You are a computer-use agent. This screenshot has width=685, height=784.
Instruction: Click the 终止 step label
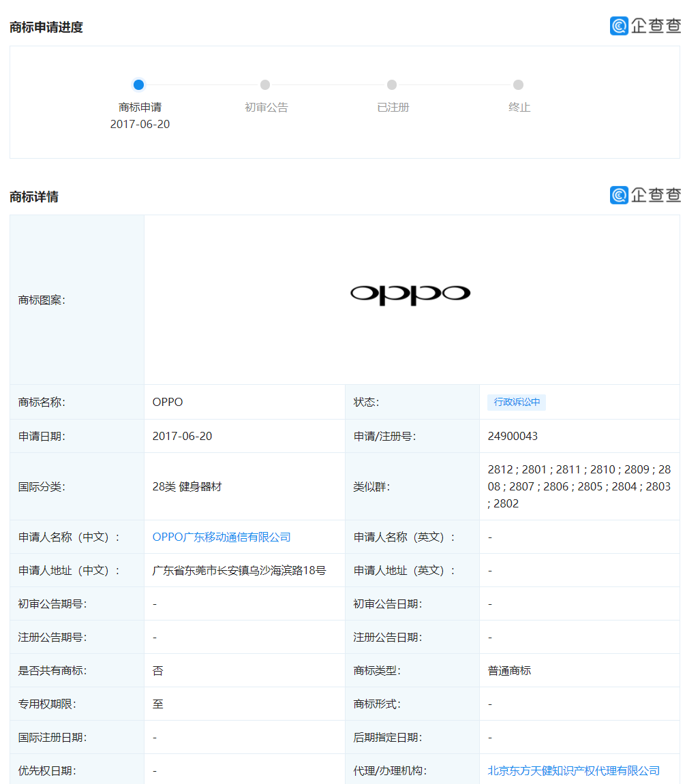tap(519, 107)
